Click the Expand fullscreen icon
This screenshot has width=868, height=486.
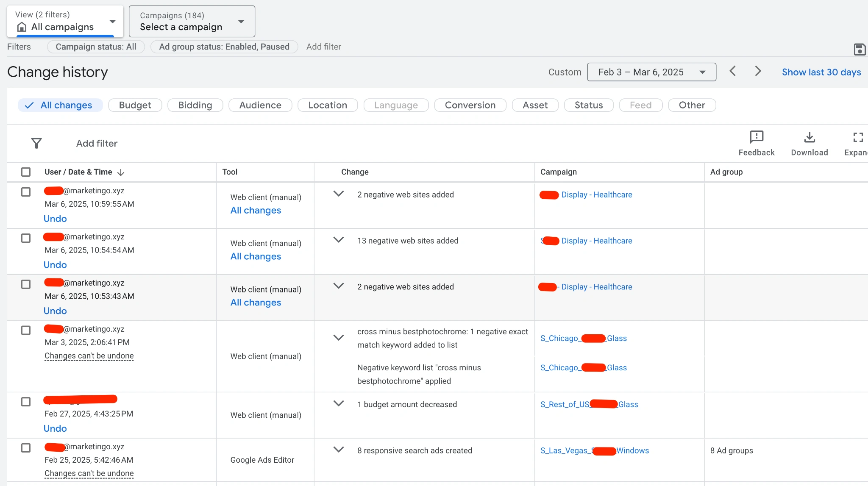point(858,137)
